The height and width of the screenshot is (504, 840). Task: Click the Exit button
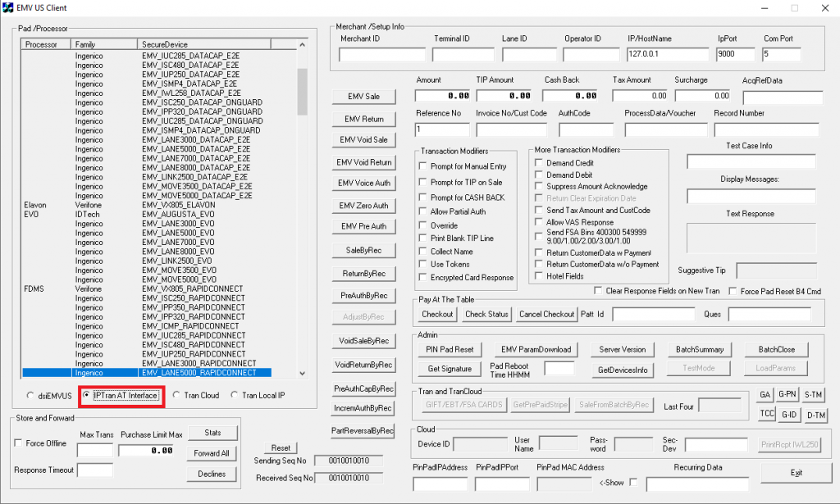796,473
